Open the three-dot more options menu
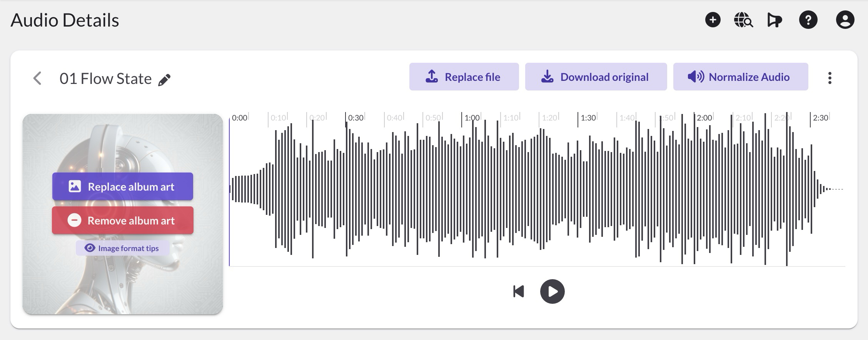 (x=830, y=78)
